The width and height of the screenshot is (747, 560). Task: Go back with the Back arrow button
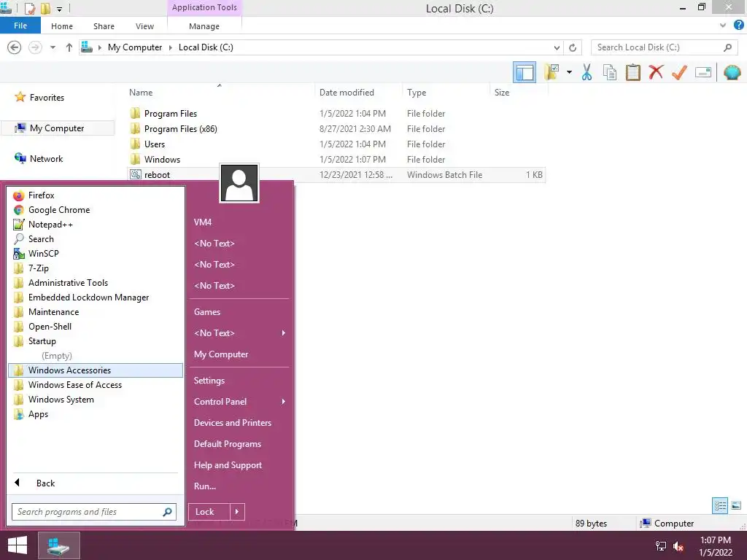click(15, 47)
